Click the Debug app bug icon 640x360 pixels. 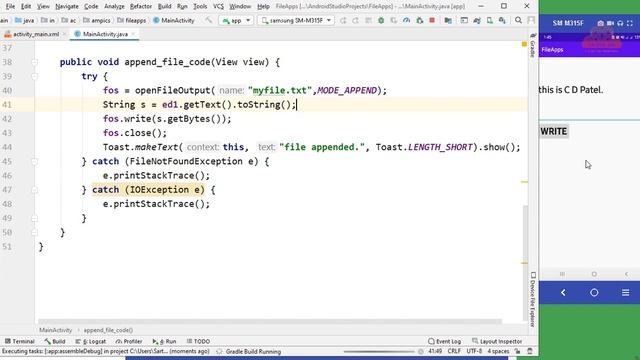click(381, 20)
